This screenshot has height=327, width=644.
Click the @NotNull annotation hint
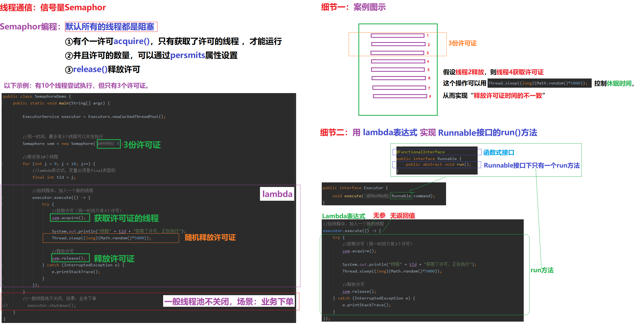[x=377, y=196]
